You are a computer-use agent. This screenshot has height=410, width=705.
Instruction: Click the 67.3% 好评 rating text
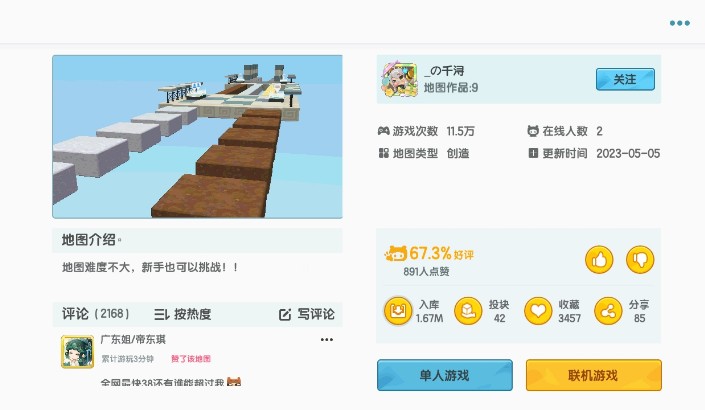pyautogui.click(x=441, y=254)
